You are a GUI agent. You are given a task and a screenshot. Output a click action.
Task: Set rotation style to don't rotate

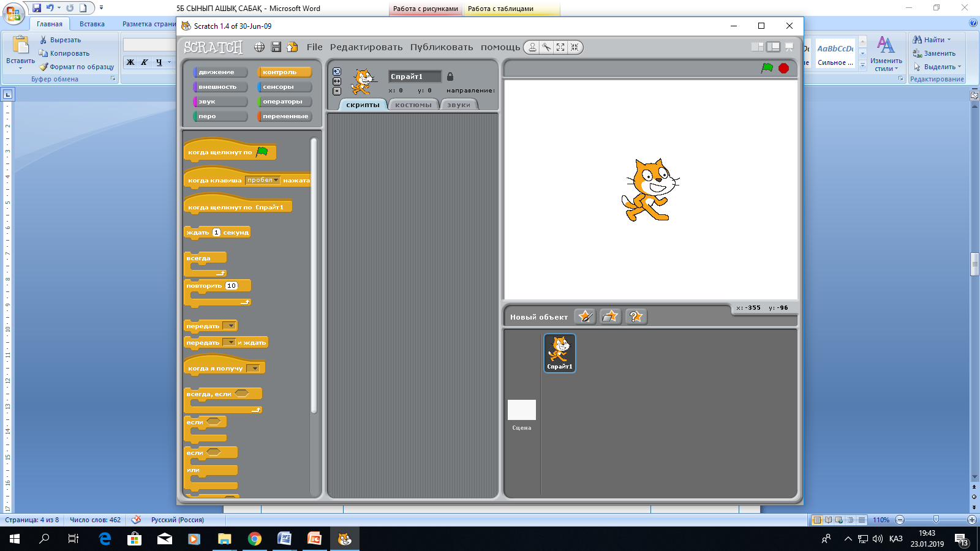tap(337, 91)
